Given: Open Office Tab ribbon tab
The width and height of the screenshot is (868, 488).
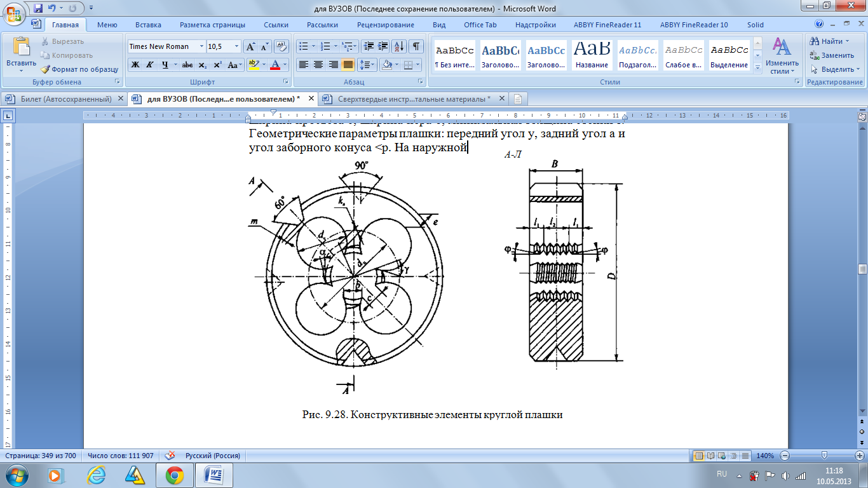Looking at the screenshot, I should 480,25.
